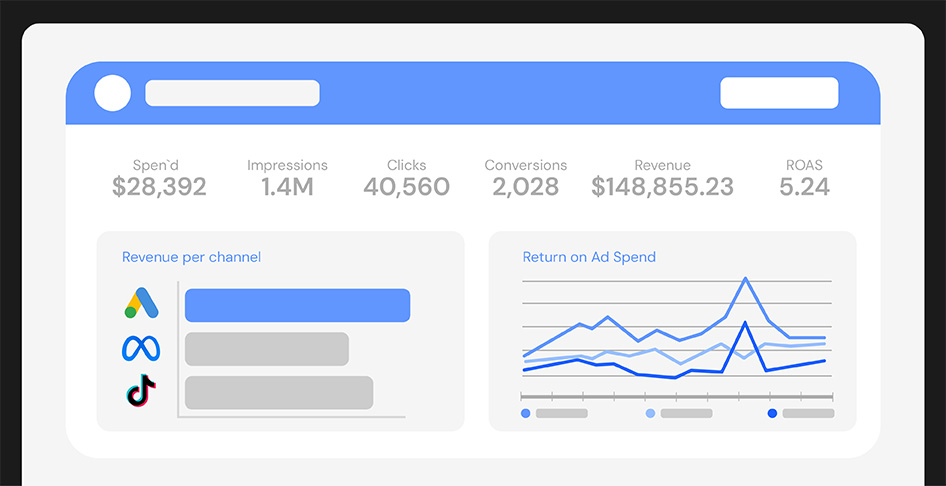Click the last dark-blue legend dot

(772, 413)
